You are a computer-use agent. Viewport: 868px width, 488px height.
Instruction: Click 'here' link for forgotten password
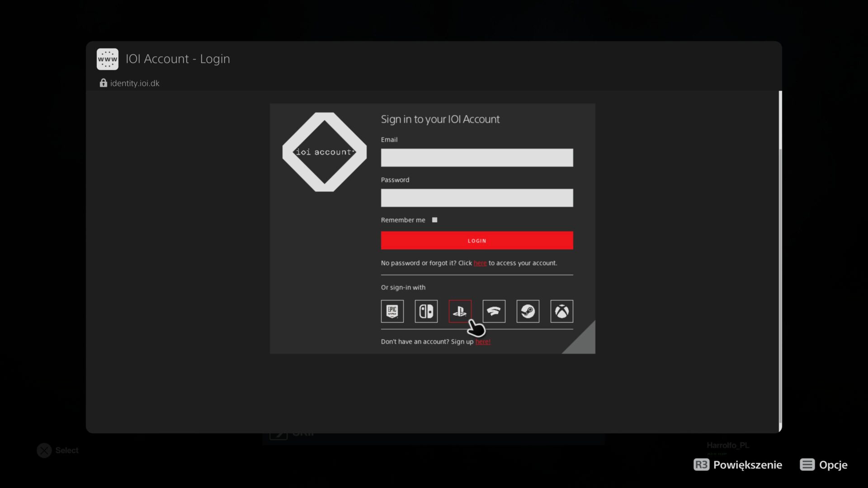point(480,263)
